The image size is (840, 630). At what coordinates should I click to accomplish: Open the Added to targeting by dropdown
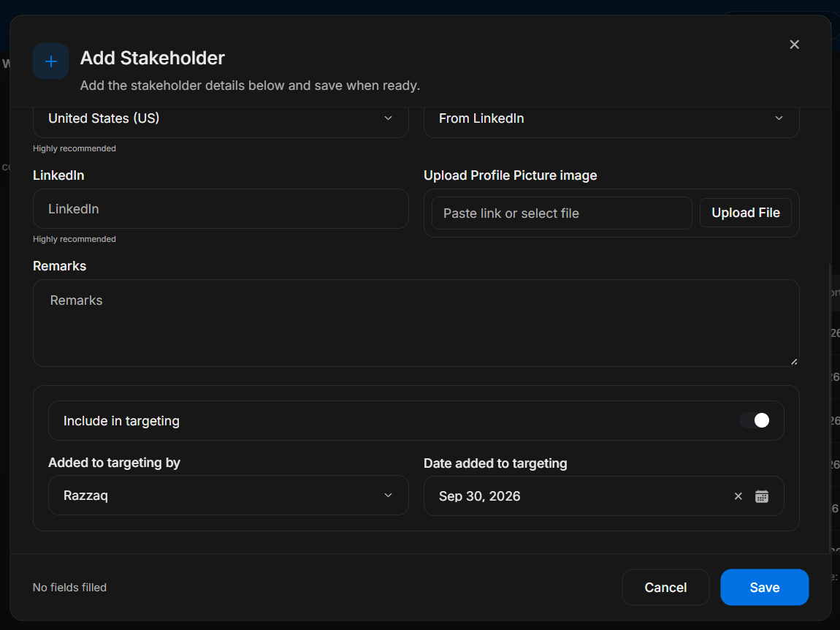pyautogui.click(x=228, y=496)
